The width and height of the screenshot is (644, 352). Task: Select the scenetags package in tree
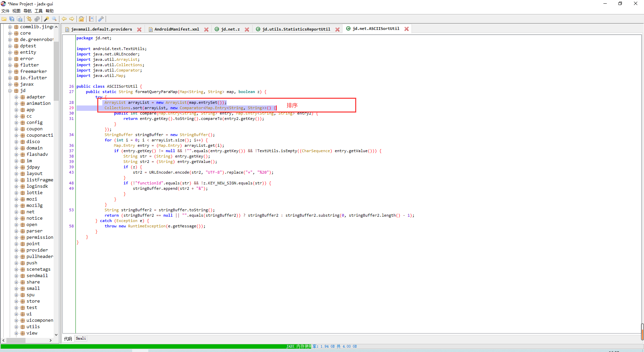(x=39, y=269)
